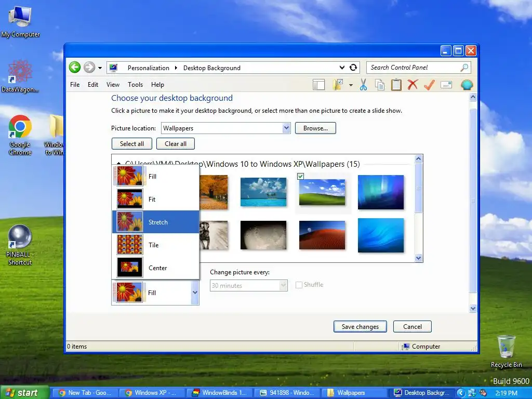Viewport: 532px width, 399px height.
Task: Choose the Fit picture position option
Action: tap(155, 199)
